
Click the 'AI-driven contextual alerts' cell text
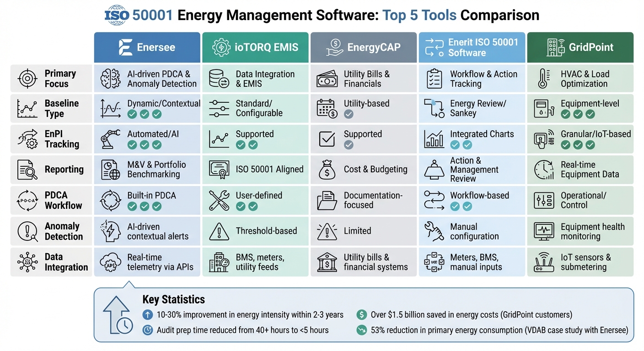pyautogui.click(x=158, y=232)
